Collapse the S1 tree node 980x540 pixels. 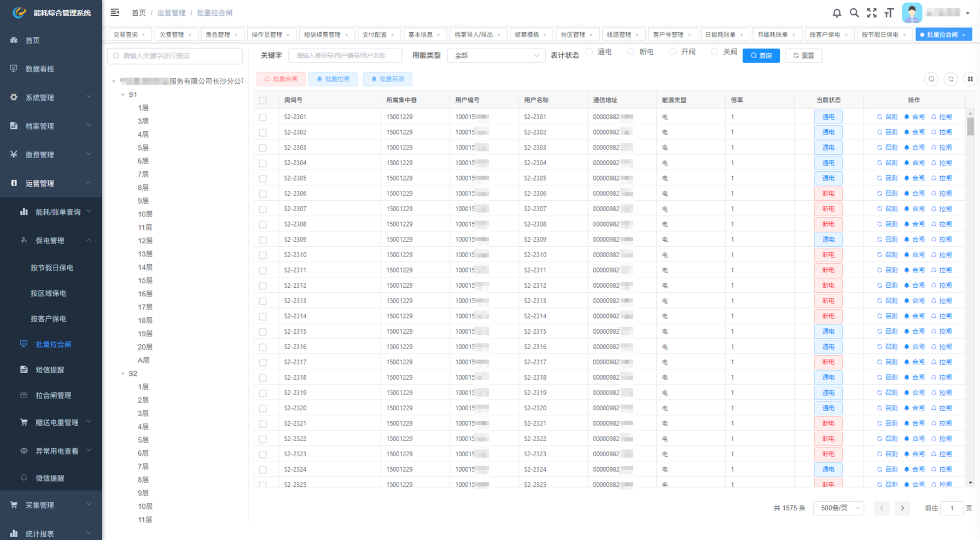[123, 95]
